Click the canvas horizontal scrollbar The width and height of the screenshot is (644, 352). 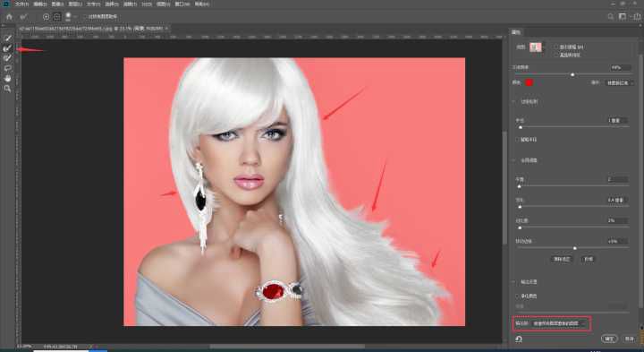click(x=287, y=347)
